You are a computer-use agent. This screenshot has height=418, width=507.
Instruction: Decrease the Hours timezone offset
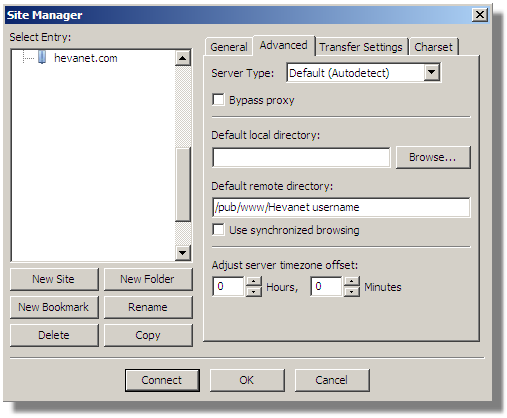[x=254, y=292]
